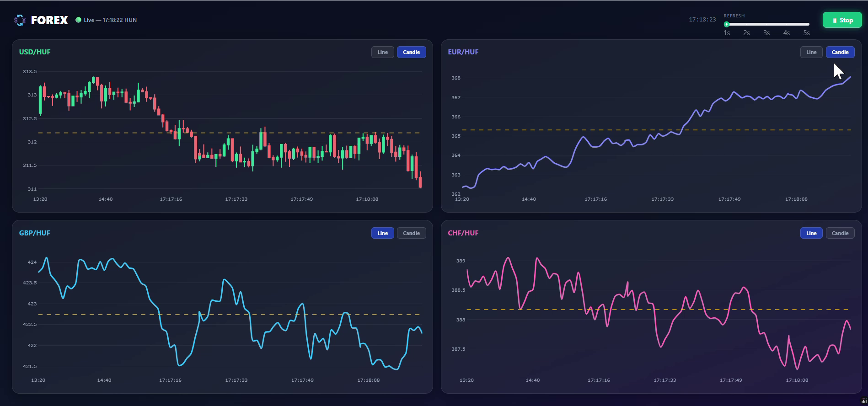Click the GBP/HUF chart title

point(35,233)
